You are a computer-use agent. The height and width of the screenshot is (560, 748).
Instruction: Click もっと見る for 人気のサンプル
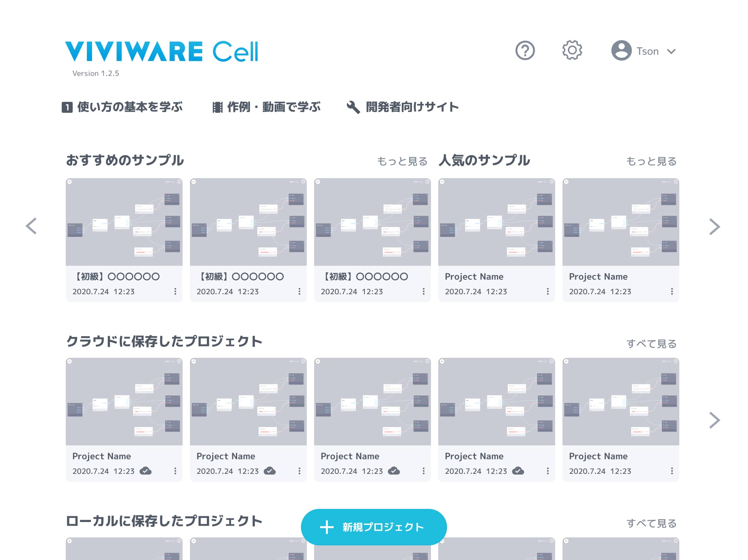(651, 161)
